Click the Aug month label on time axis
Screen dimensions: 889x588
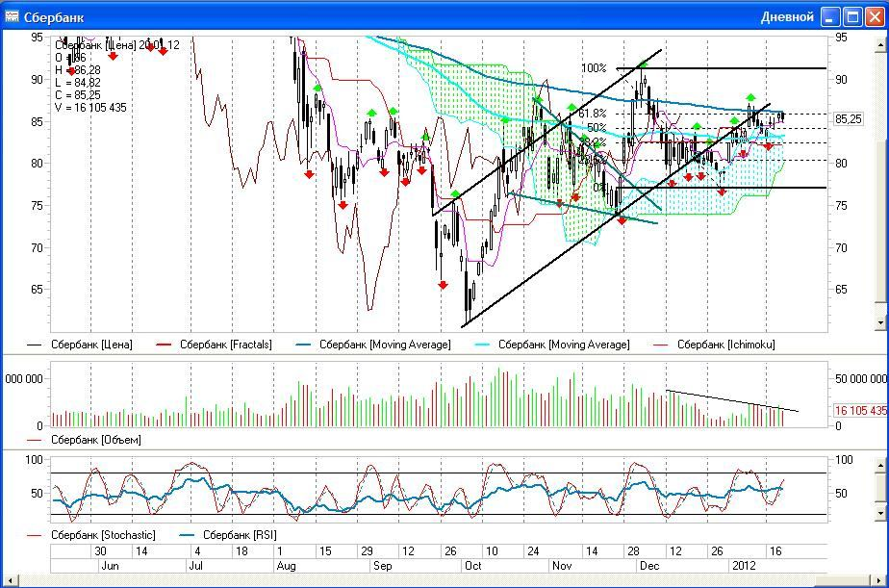[287, 566]
